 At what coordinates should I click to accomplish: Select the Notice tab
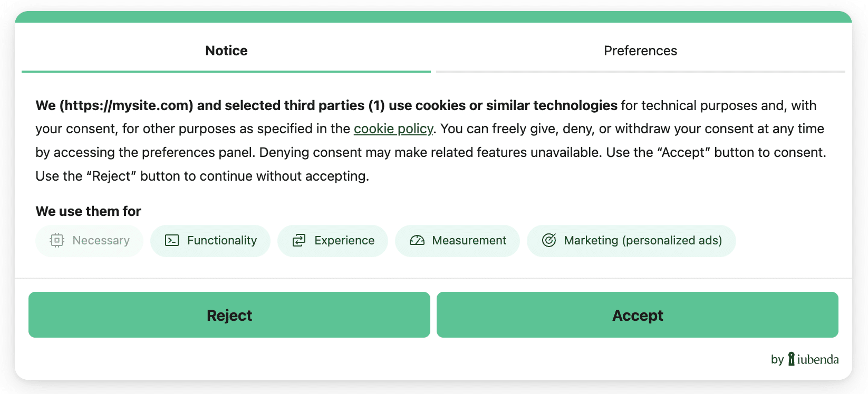[226, 51]
